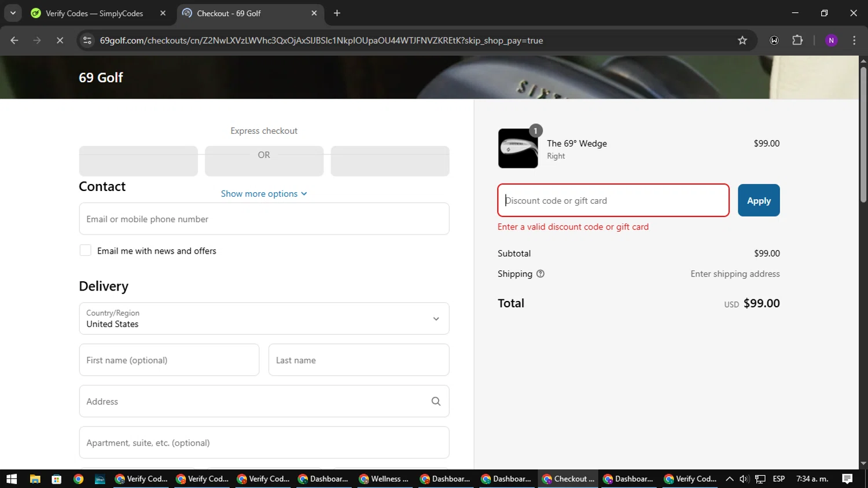Open the Extensions puzzle icon
The image size is (868, 488).
pos(797,41)
